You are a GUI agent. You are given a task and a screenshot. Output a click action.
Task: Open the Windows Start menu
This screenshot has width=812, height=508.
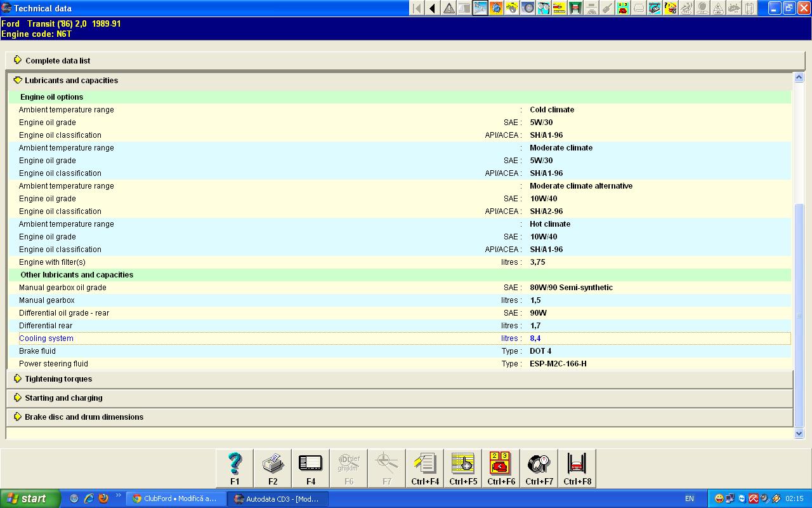point(29,498)
